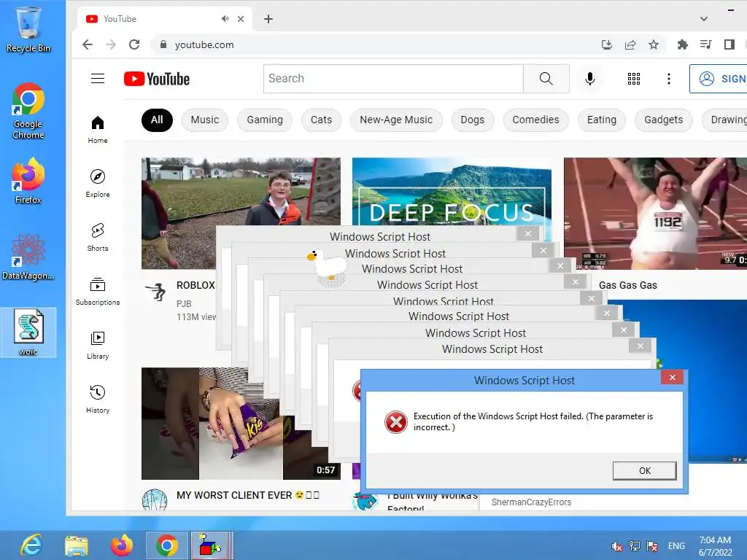Open the taskbar clock showing 7:04 AM

(715, 546)
